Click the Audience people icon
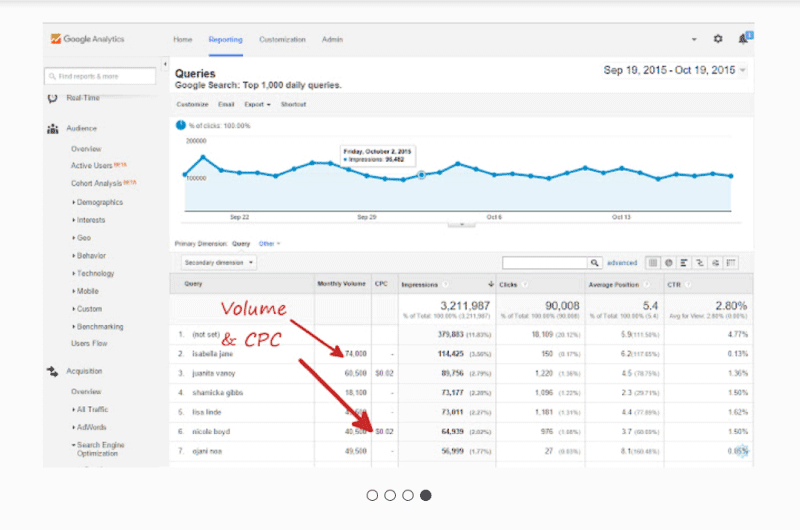800x530 pixels. pos(53,129)
